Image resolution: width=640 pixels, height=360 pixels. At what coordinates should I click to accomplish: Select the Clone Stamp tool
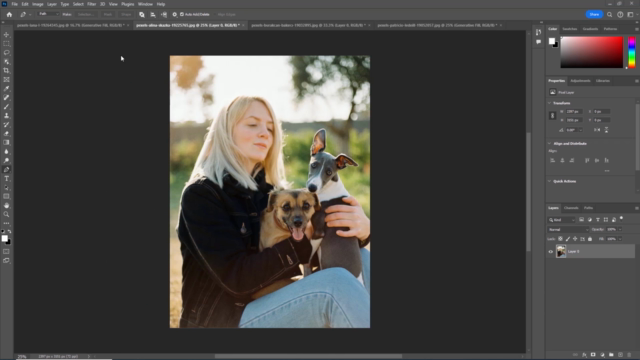[7, 116]
